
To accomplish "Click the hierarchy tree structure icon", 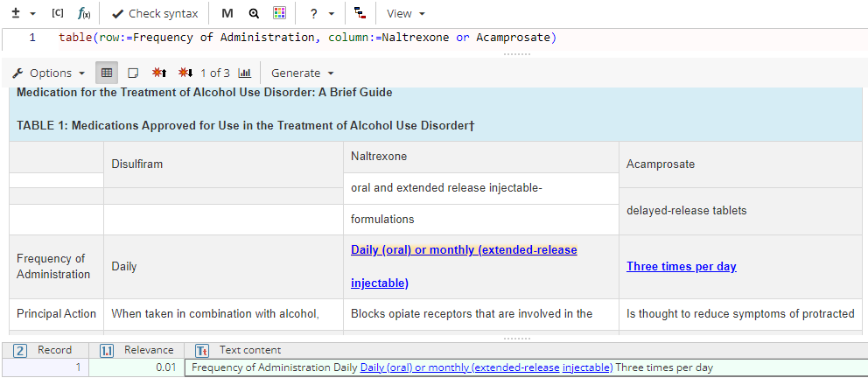I will tap(360, 13).
